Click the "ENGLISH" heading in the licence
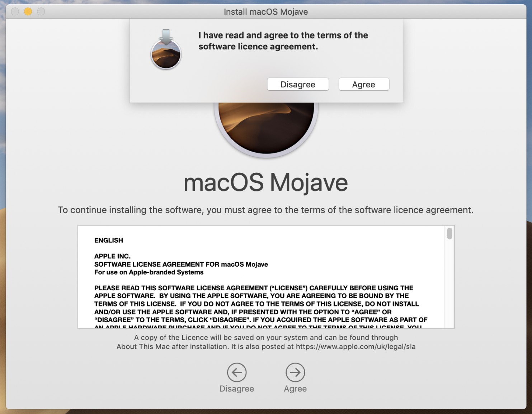This screenshot has width=532, height=414. tap(109, 240)
